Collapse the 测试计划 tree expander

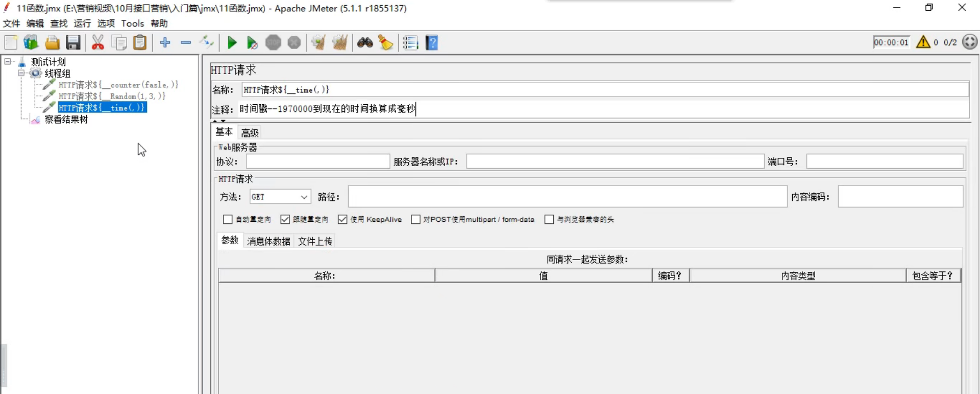[x=8, y=61]
